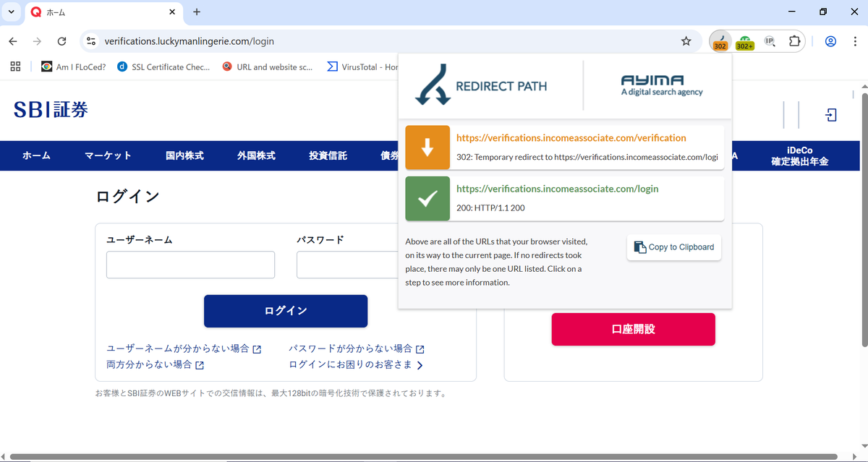Click the orange 302 redirect arrow icon
The height and width of the screenshot is (462, 868).
tap(427, 147)
